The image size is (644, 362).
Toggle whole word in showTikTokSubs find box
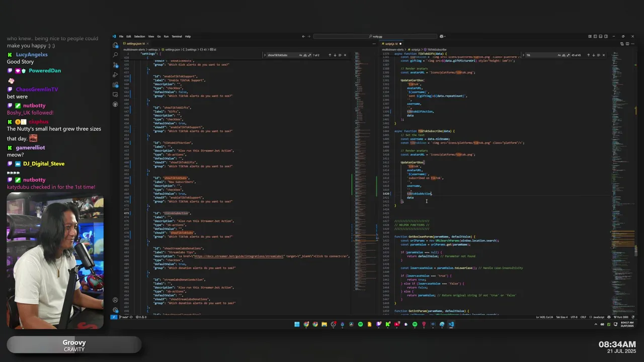point(305,55)
